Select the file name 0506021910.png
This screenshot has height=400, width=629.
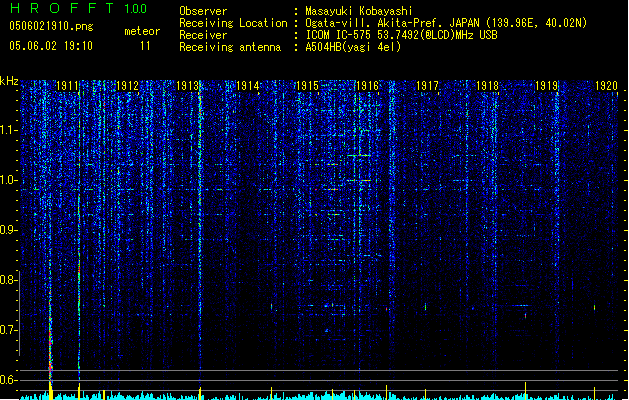(51, 26)
